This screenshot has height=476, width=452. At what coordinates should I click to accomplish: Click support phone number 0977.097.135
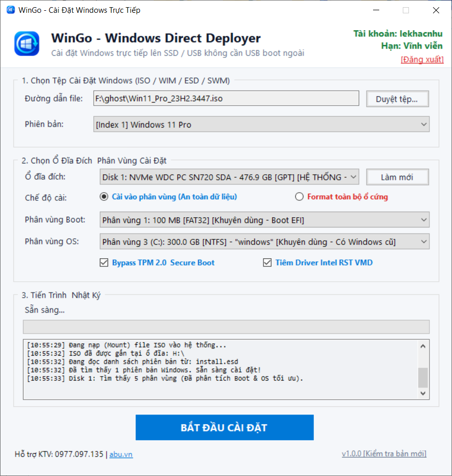(79, 454)
